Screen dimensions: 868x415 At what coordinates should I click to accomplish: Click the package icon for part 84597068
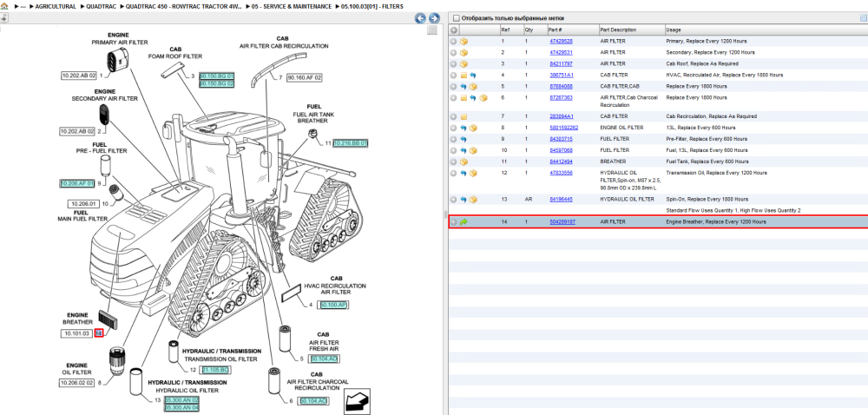(473, 150)
